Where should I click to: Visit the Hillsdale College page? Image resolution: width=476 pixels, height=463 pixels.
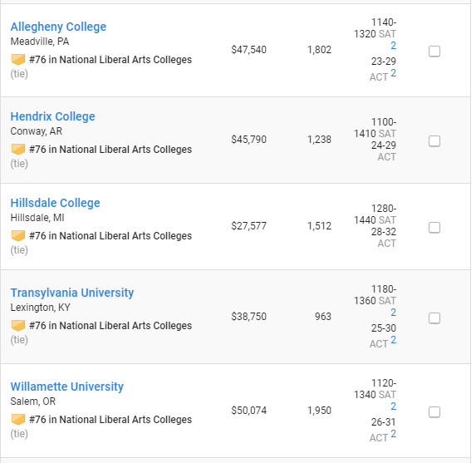click(56, 203)
